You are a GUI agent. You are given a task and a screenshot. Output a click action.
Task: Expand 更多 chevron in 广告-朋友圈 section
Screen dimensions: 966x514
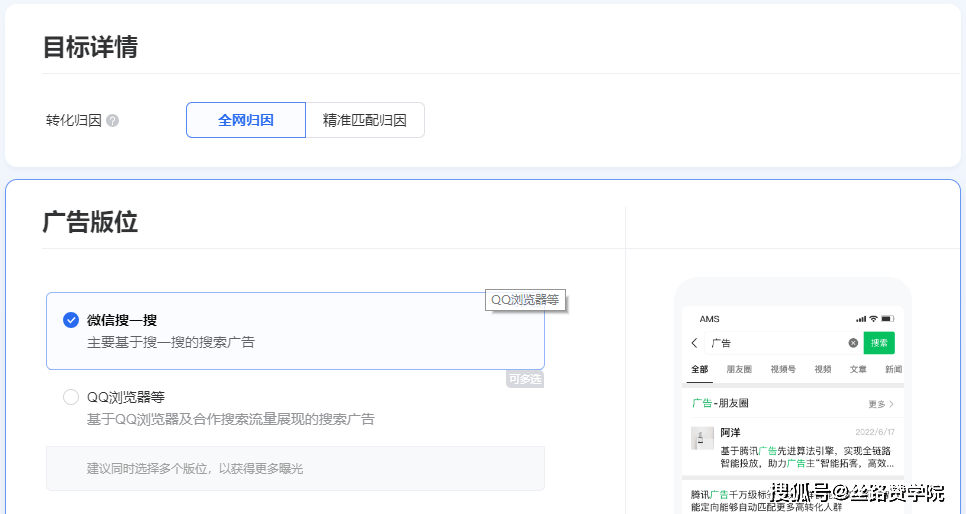click(x=881, y=404)
